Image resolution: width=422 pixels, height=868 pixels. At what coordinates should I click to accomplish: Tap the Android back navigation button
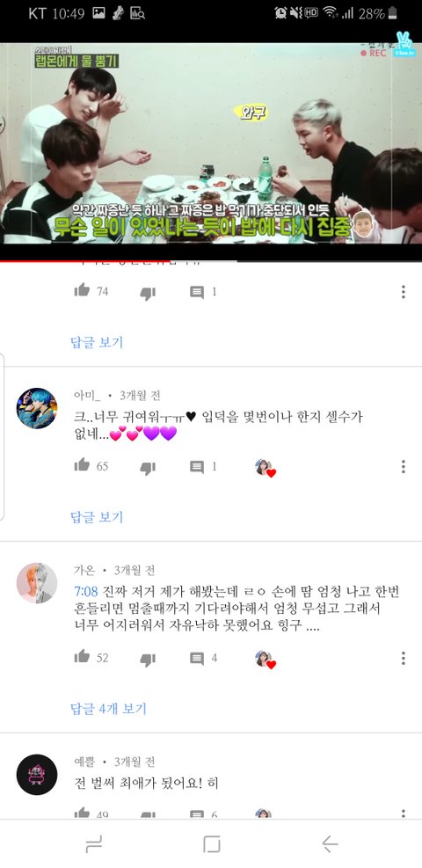[330, 844]
